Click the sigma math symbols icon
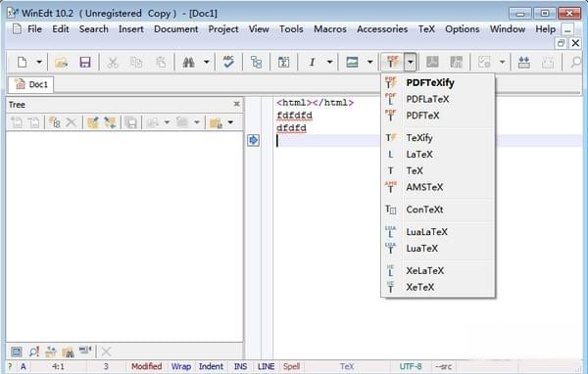 (x=283, y=62)
